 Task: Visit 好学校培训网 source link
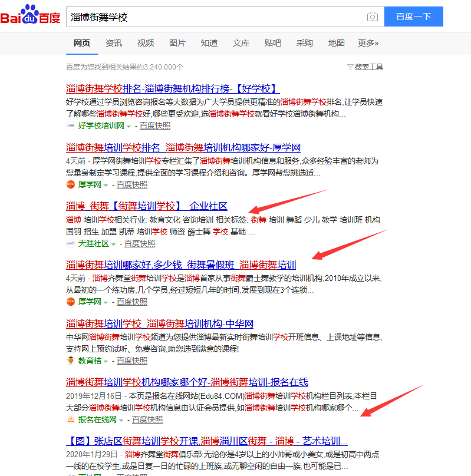coord(101,125)
